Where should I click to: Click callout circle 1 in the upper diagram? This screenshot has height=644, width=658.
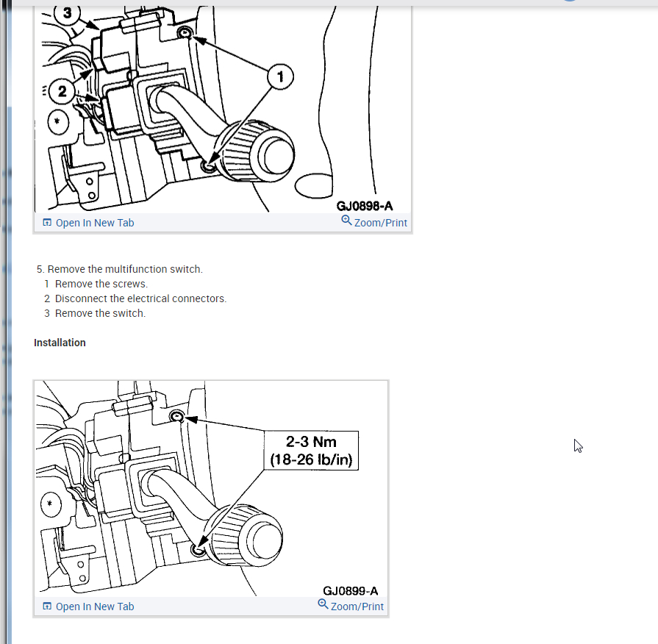280,76
